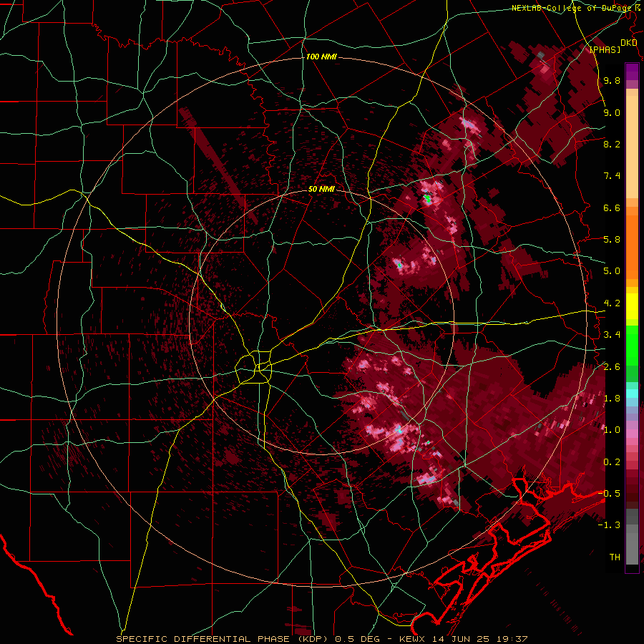The height and width of the screenshot is (644, 644).
Task: Click the 3.4 value on the scale
Action: [612, 335]
